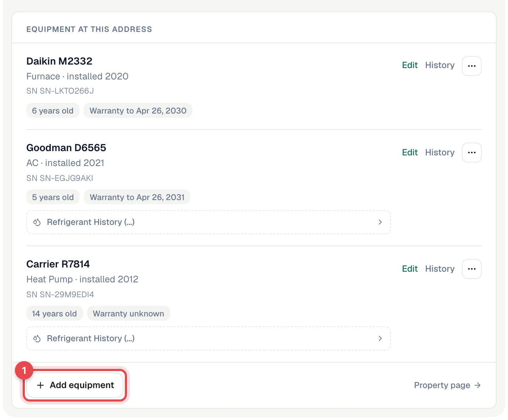Click 'AC · installed 2021' text
This screenshot has height=420, width=508.
(x=65, y=163)
